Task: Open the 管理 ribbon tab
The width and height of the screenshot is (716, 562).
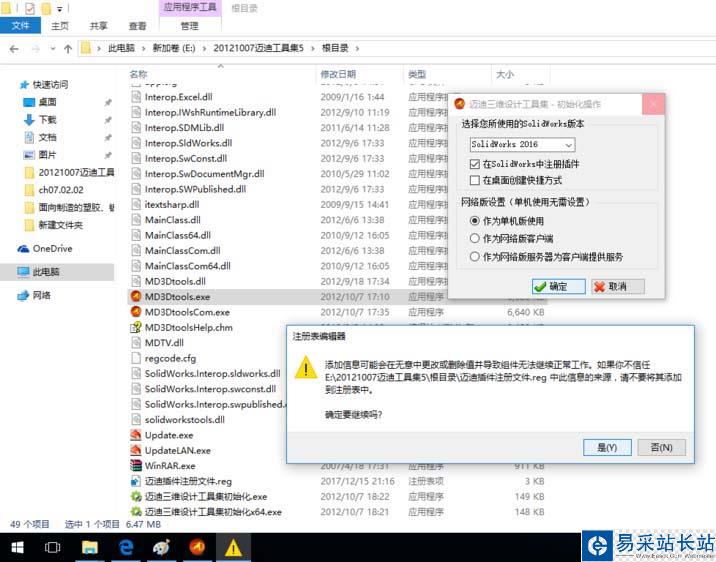Action: coord(190,26)
